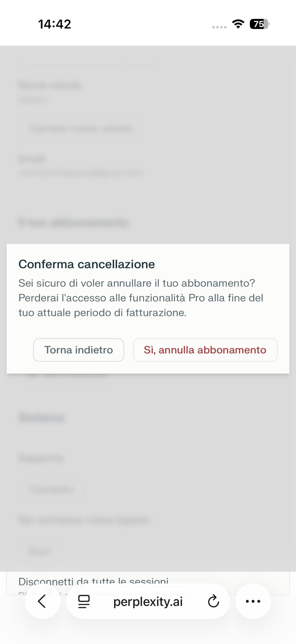
Task: Tap Disconnetti da tutte le sessioni
Action: point(94,581)
